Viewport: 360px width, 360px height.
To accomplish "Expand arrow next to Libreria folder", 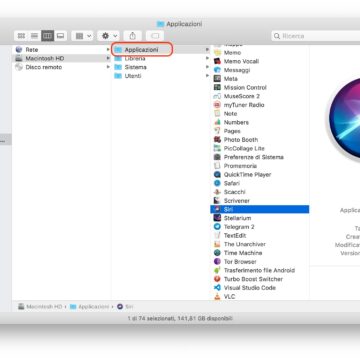I will (x=207, y=58).
